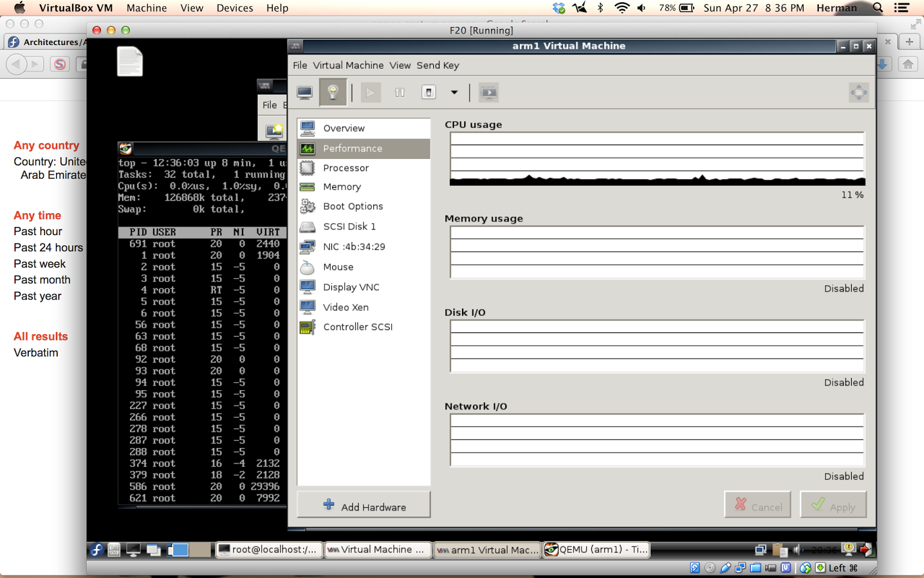Open Fedora start menu in guest taskbar
Viewport: 924px width, 578px height.
[x=96, y=550]
